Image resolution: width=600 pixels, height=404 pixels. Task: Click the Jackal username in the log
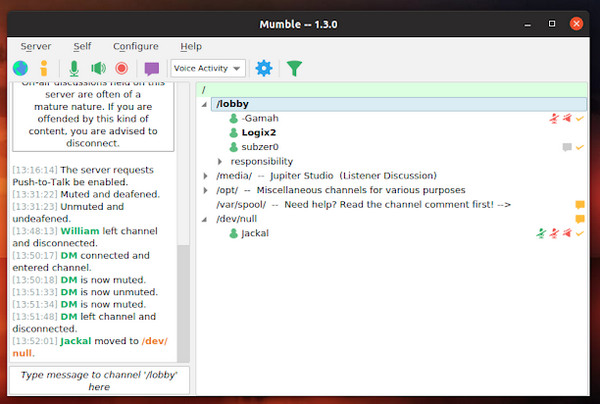(76, 341)
